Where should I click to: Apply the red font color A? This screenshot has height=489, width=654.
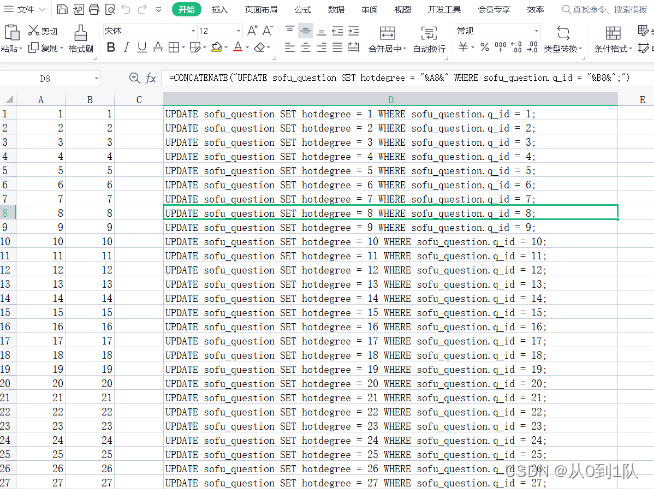click(x=238, y=47)
